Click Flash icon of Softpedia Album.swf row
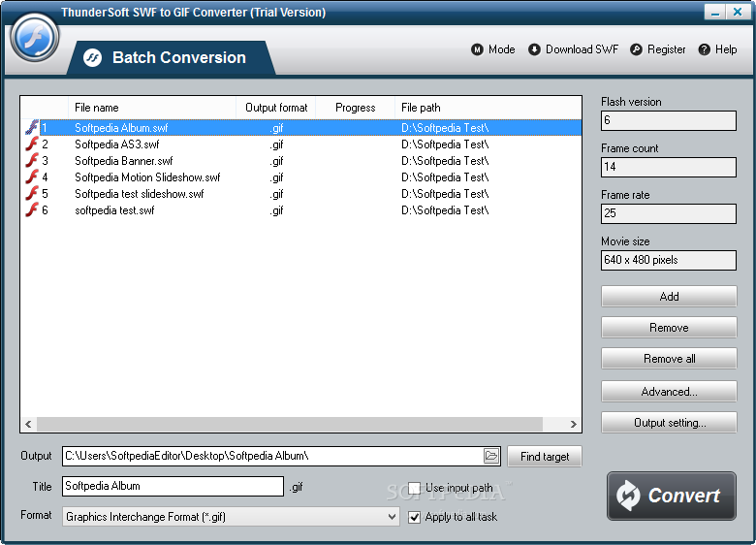 [32, 127]
